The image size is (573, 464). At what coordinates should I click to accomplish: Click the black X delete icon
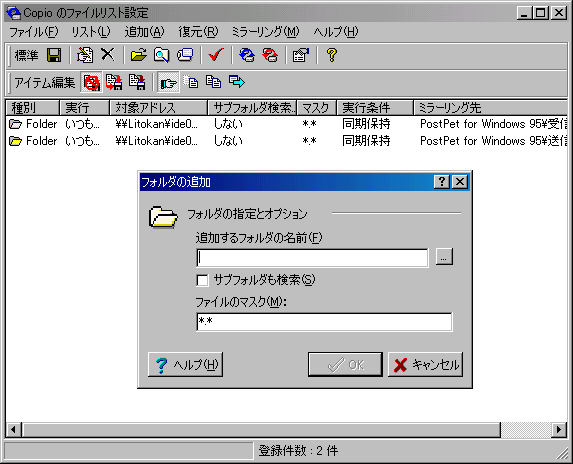[x=108, y=55]
